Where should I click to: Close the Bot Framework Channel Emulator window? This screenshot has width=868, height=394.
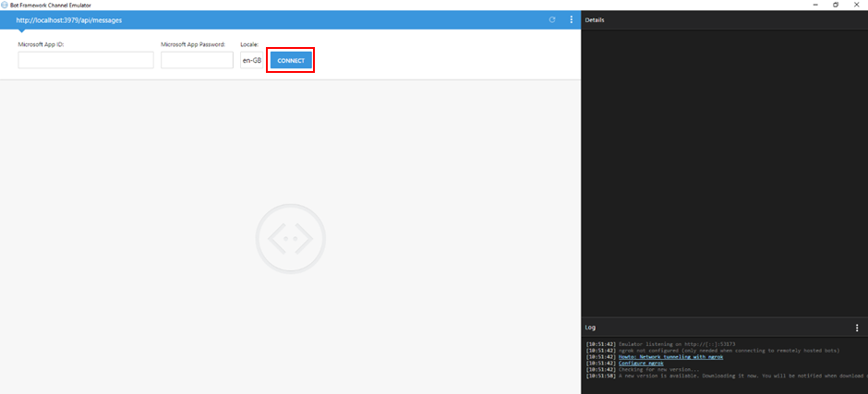click(x=856, y=5)
